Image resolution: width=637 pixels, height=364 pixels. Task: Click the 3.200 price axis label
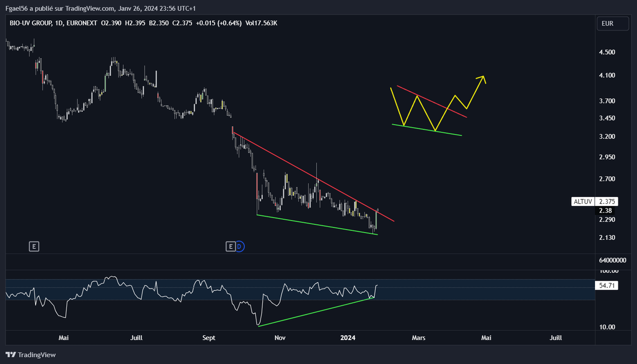pos(606,136)
